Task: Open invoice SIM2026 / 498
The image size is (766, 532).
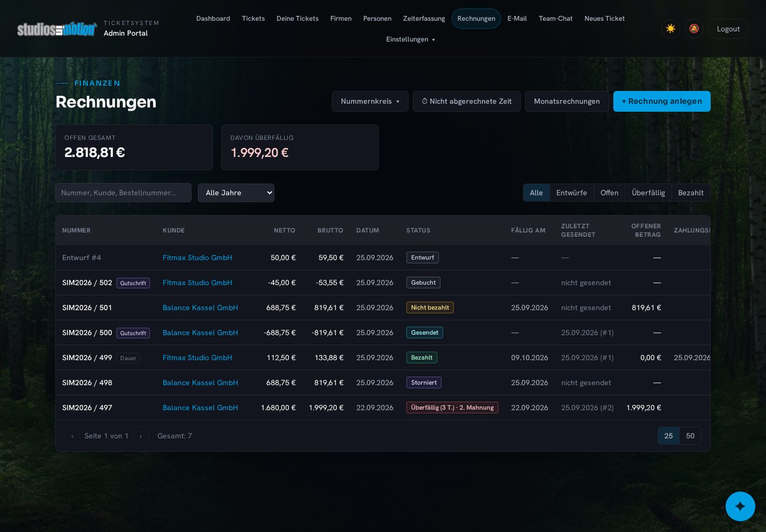Action: (87, 383)
